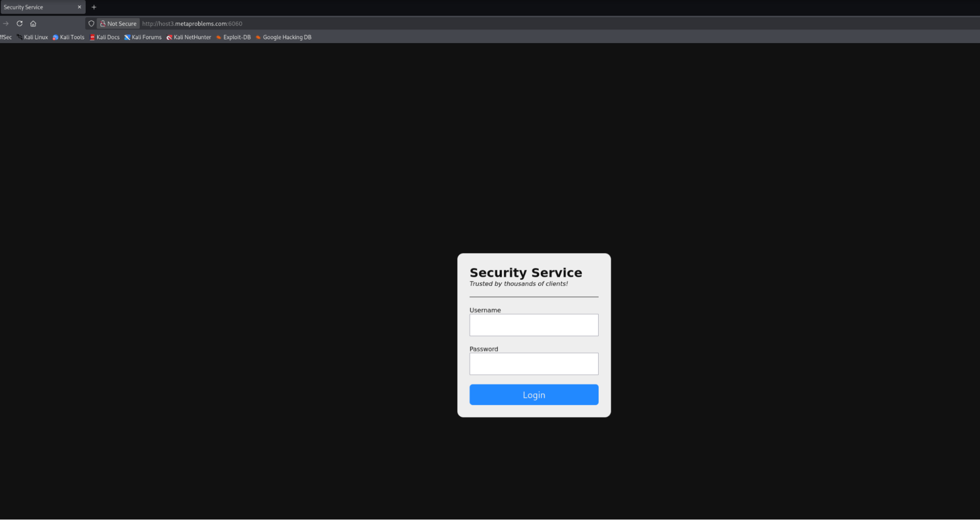
Task: Click the home button icon
Action: tap(33, 23)
